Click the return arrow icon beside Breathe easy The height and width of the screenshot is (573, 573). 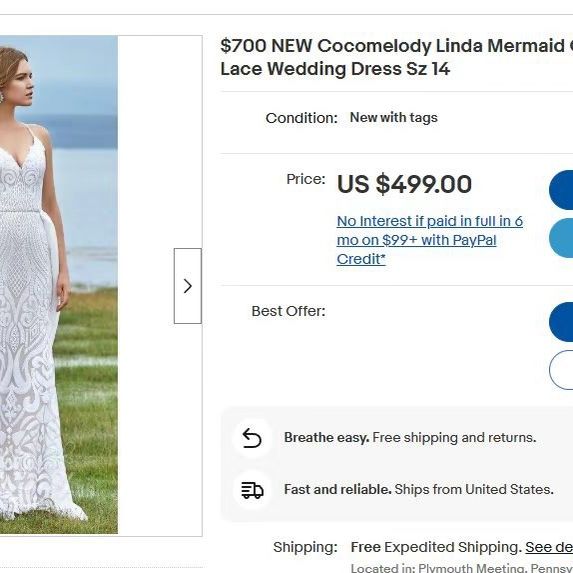252,438
